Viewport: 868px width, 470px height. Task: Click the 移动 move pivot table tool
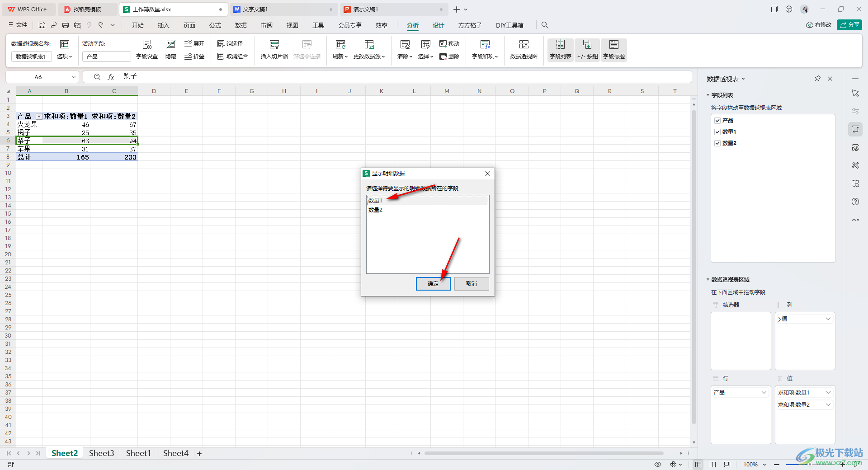(449, 44)
